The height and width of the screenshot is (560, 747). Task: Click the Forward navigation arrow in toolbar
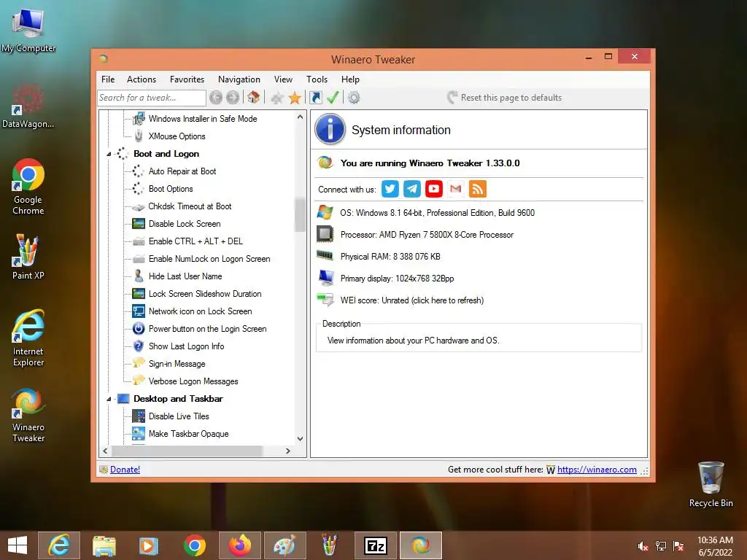(x=233, y=98)
